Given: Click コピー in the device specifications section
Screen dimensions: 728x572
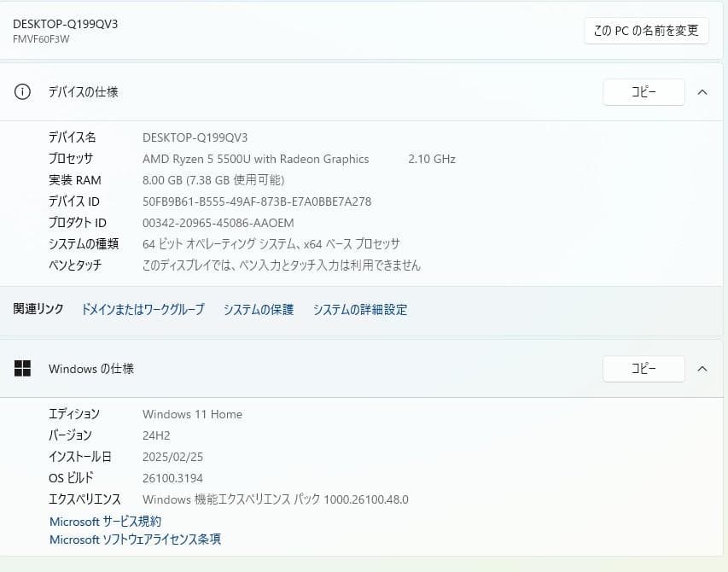Looking at the screenshot, I should (x=644, y=91).
